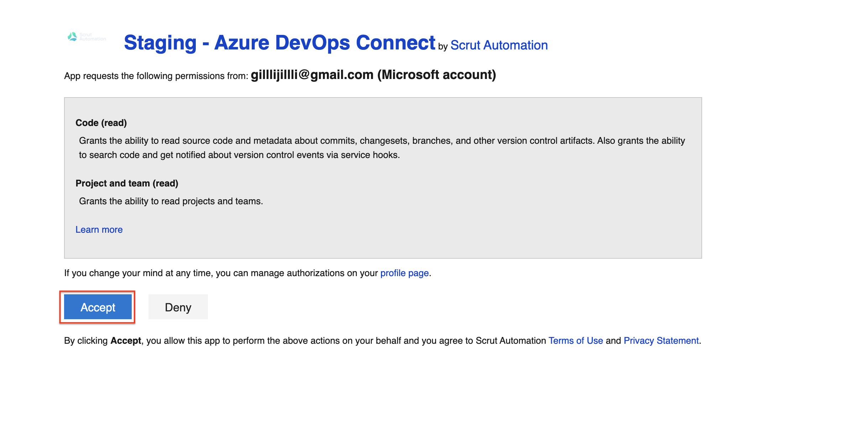This screenshot has height=432, width=868.
Task: Click the gillIijillIi@gmail.com account text
Action: pos(373,75)
